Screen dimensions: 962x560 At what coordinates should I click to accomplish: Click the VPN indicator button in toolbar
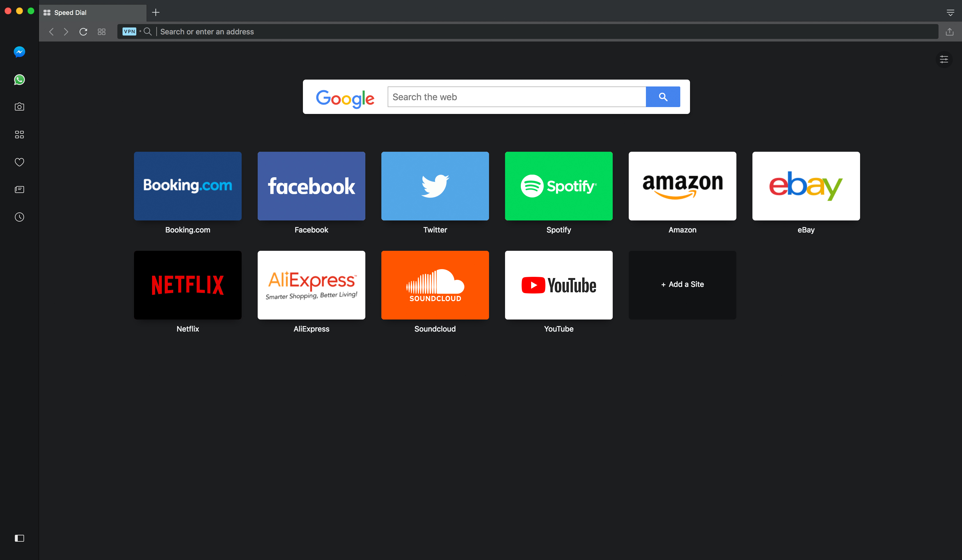coord(129,31)
